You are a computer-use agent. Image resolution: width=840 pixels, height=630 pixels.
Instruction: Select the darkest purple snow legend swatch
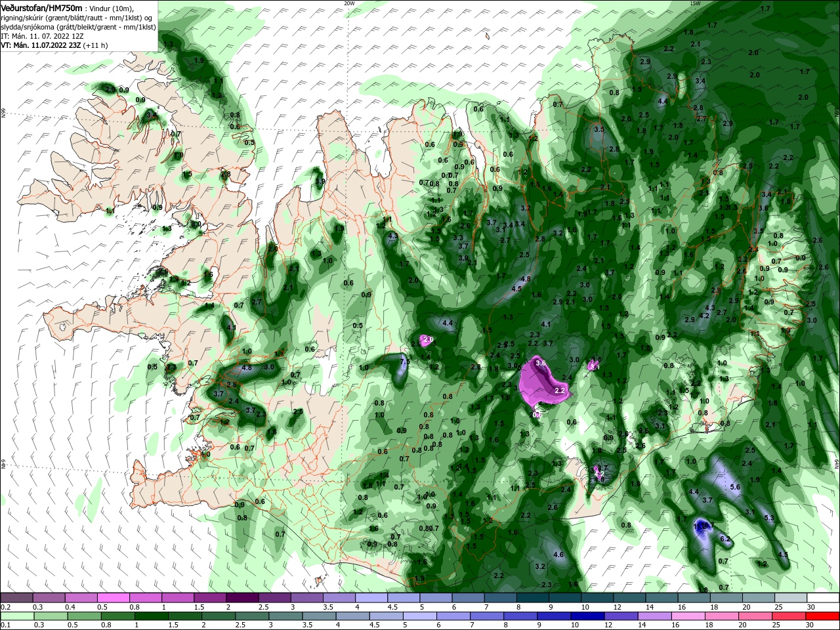pyautogui.click(x=242, y=598)
